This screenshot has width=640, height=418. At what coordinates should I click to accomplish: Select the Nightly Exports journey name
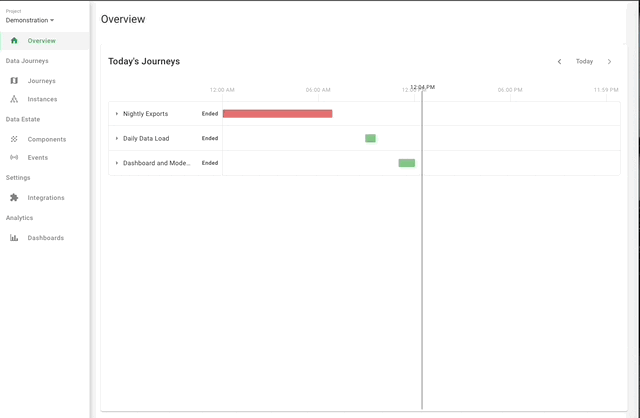pos(145,114)
